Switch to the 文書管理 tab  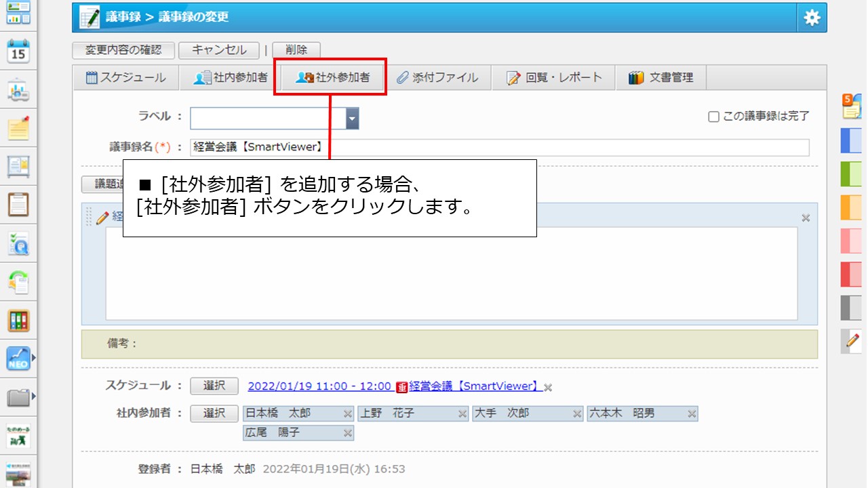[660, 77]
